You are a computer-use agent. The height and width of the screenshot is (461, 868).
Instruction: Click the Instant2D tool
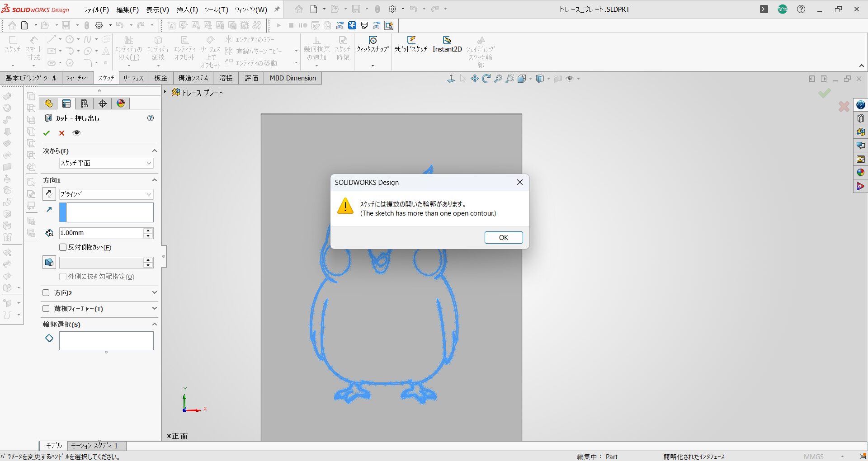(x=447, y=44)
